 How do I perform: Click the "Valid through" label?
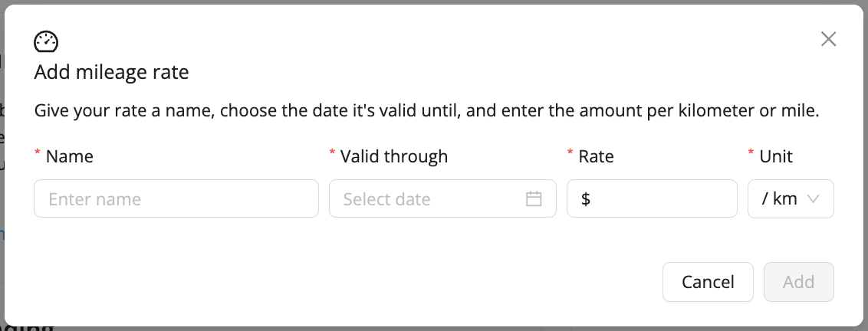tap(394, 156)
